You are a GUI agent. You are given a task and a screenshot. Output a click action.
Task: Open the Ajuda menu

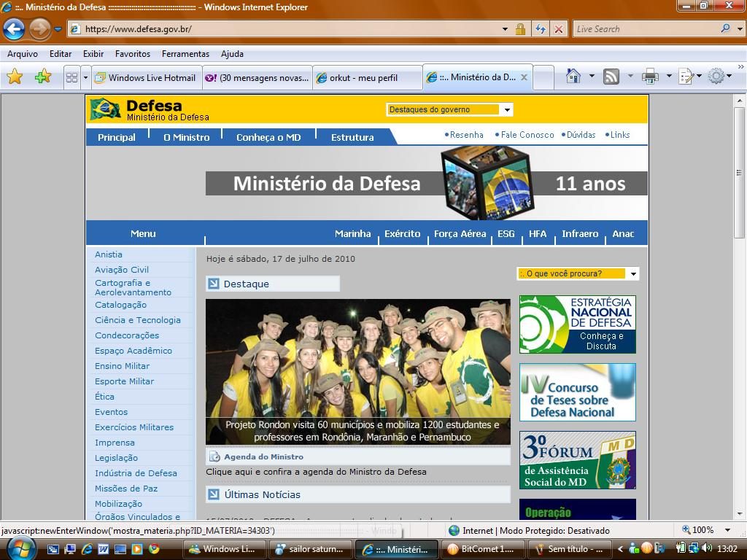tap(232, 54)
